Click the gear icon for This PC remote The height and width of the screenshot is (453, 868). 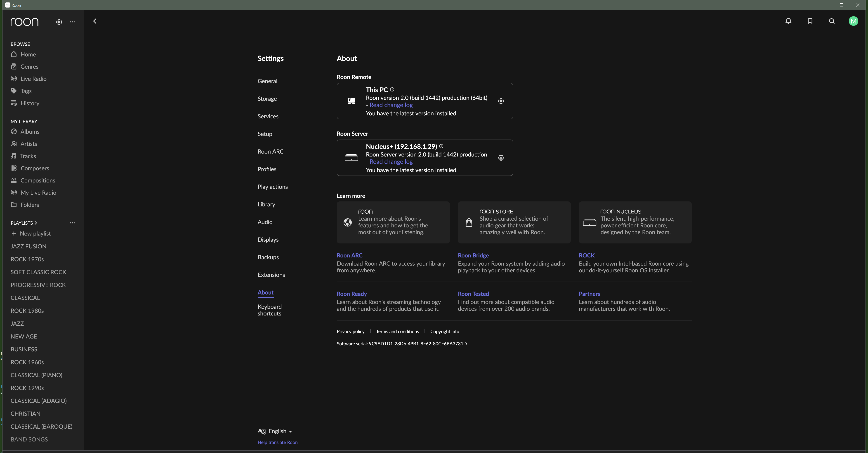tap(501, 101)
